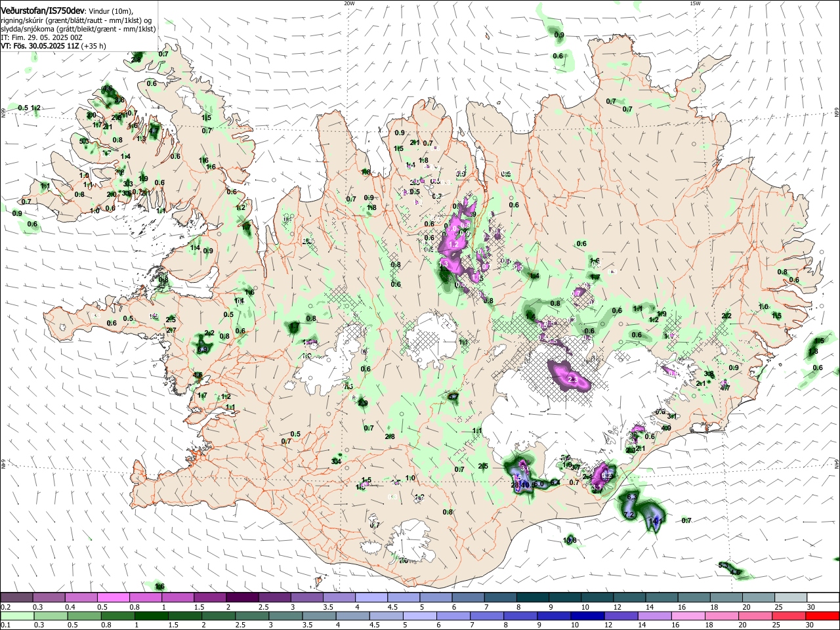840x630 pixels.
Task: Click the violet 3 swatch in snow legend
Action: click(306, 597)
